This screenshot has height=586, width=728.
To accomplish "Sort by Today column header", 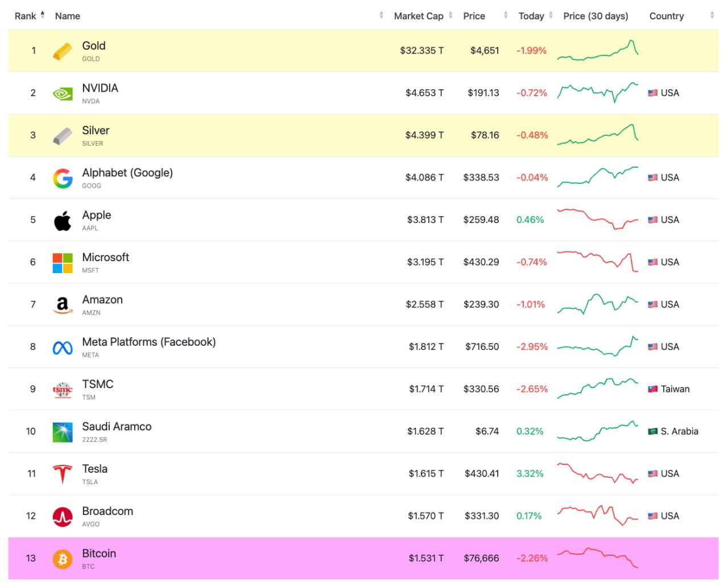I will coord(531,16).
